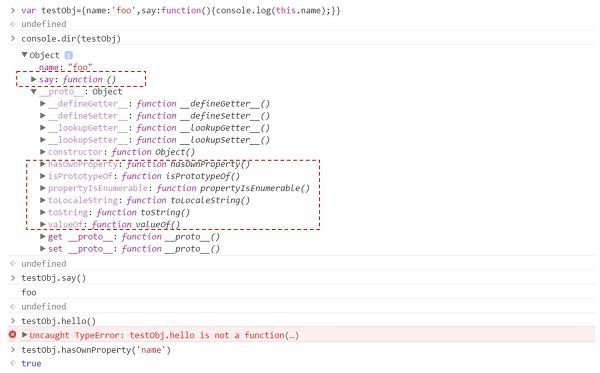Expand the get __proto__ accessor entry
The width and height of the screenshot is (600, 373).
[x=43, y=236]
